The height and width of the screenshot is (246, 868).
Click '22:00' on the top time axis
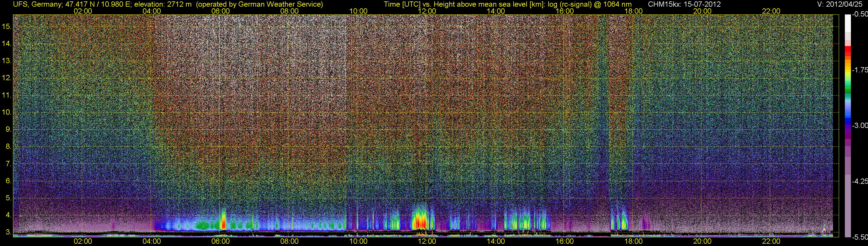coord(771,11)
